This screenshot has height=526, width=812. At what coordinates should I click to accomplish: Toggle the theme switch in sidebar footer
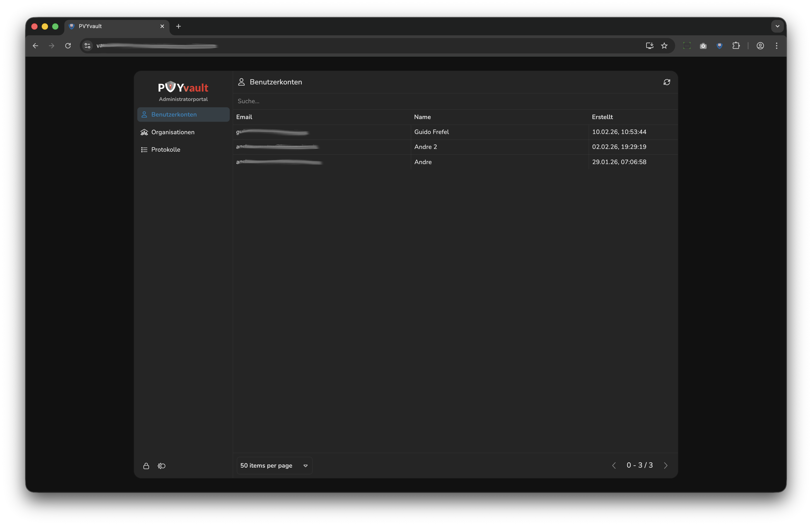(x=161, y=466)
